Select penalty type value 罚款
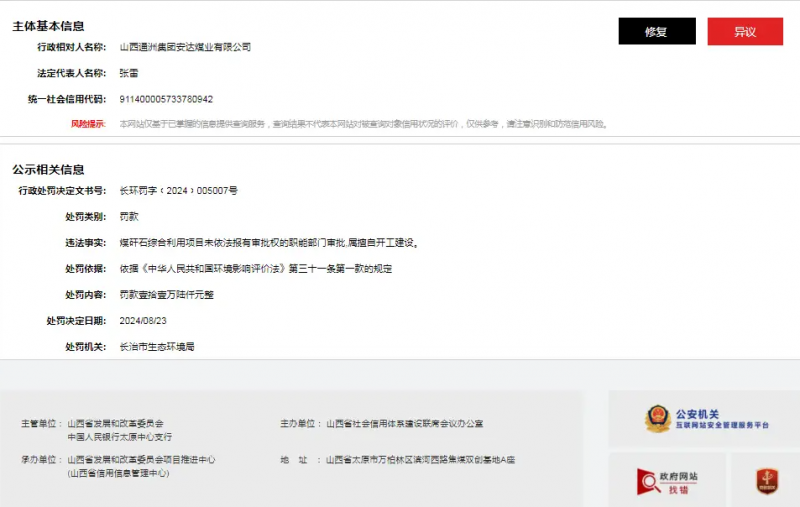 [129, 217]
